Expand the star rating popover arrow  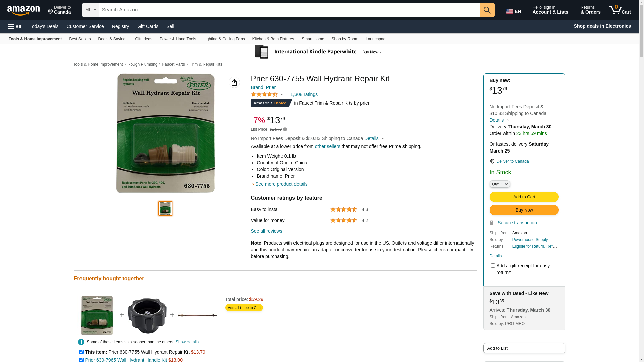tap(282, 95)
